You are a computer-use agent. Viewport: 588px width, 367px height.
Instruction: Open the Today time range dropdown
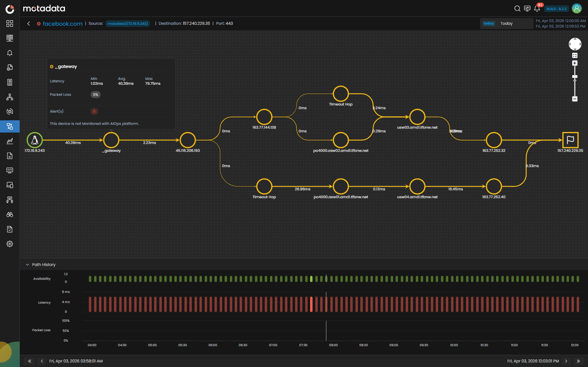tap(506, 24)
